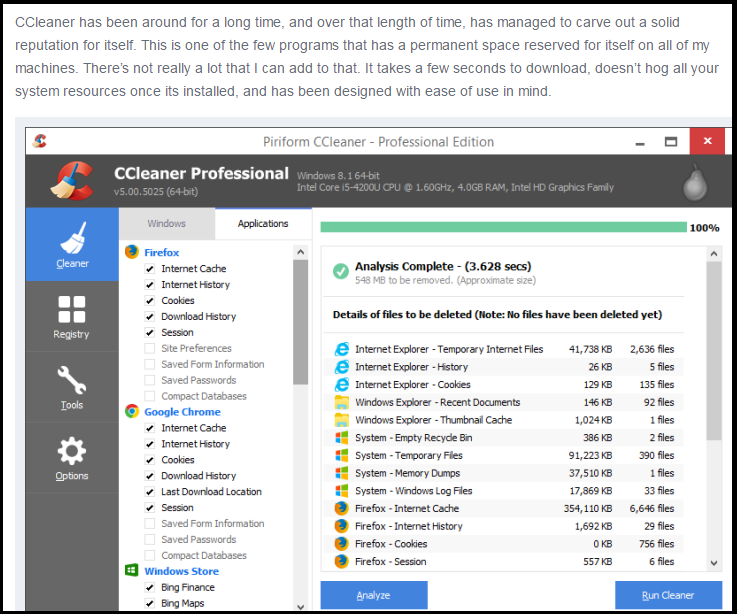Image resolution: width=737 pixels, height=614 pixels.
Task: Uncheck Chrome Last Download Location checkbox
Action: pyautogui.click(x=150, y=492)
